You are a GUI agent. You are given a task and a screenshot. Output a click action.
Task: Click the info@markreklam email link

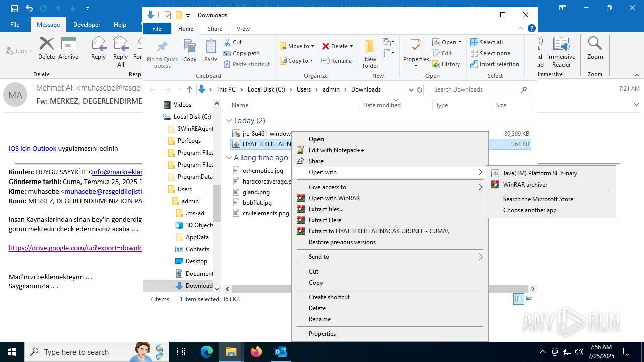117,172
